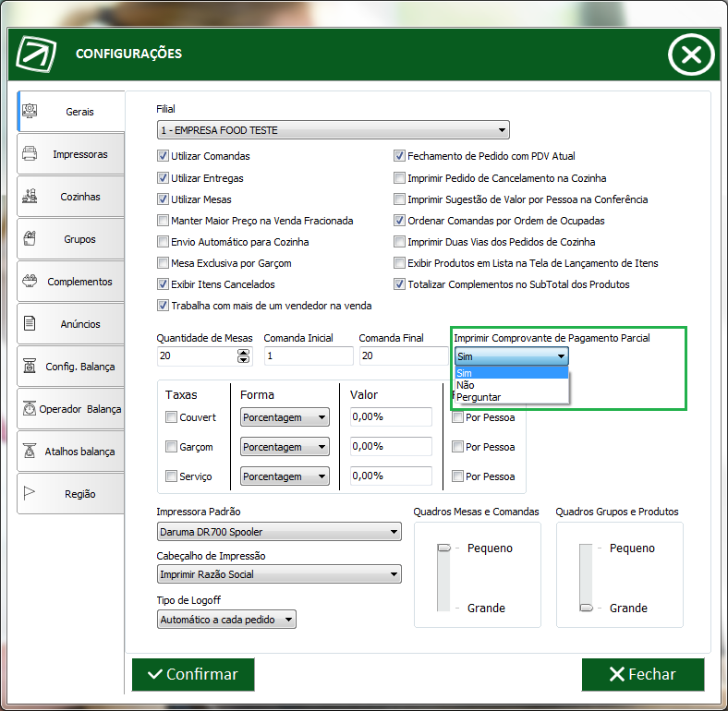
Task: Collapse the Imprimir Comprovante dropdown showing Sim
Action: tap(511, 356)
